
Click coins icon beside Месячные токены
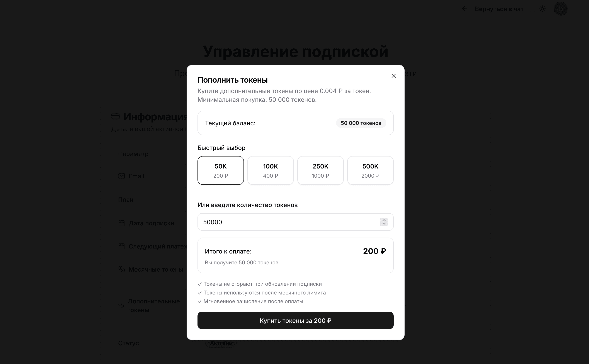122,269
